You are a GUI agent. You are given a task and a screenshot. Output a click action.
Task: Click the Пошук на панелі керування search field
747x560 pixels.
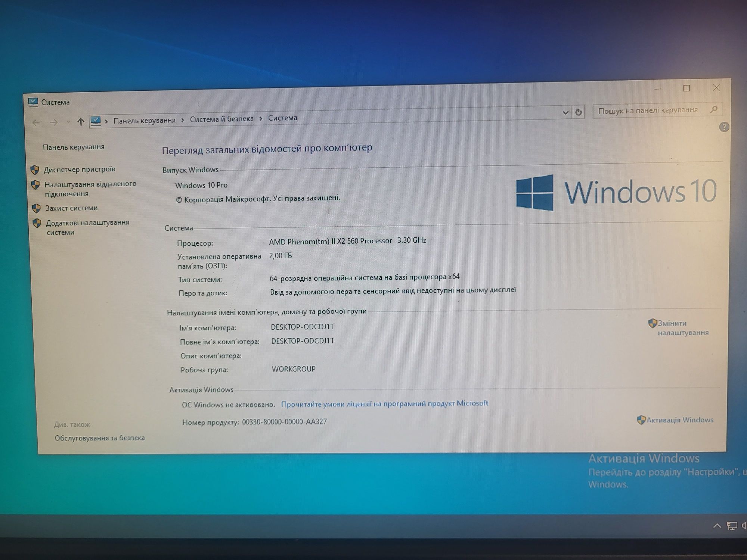pyautogui.click(x=657, y=110)
